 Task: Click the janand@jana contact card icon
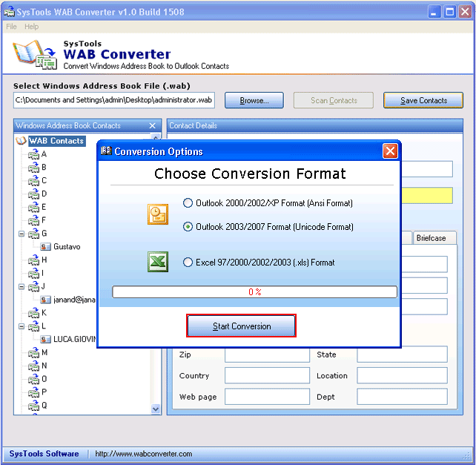point(45,300)
